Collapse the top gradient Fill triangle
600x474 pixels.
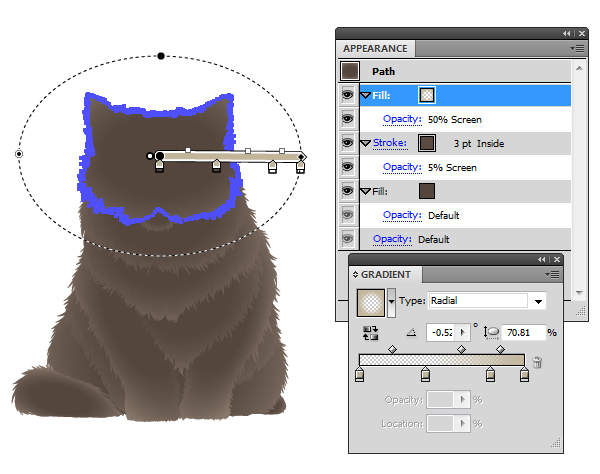click(366, 95)
